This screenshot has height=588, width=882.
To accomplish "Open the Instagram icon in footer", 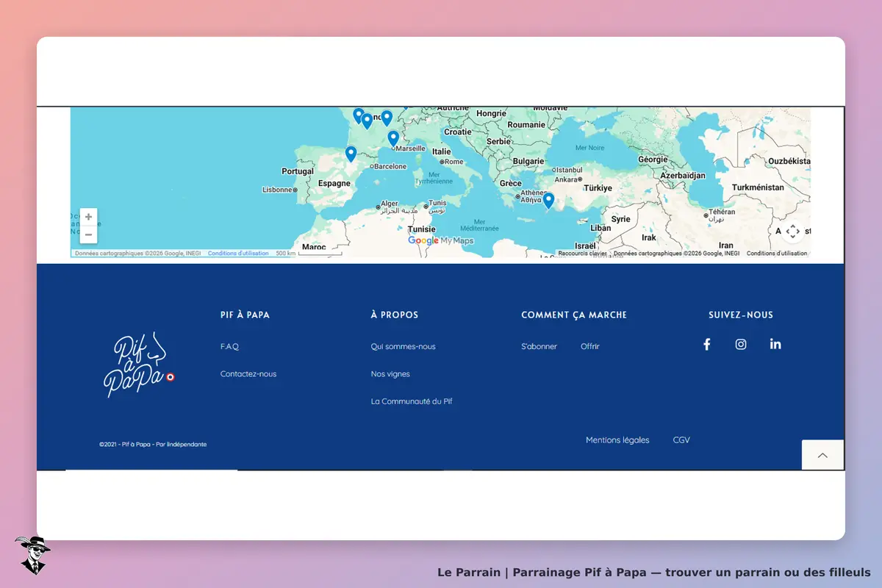I will tap(741, 344).
